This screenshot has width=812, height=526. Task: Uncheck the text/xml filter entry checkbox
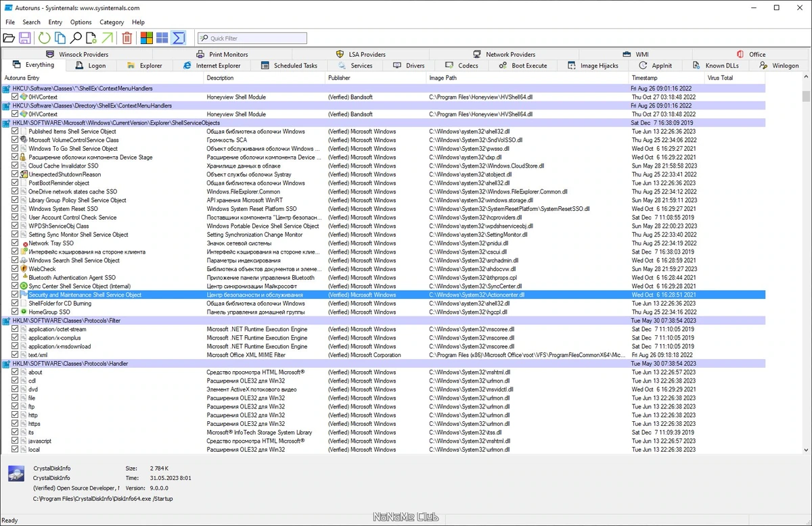(x=16, y=355)
